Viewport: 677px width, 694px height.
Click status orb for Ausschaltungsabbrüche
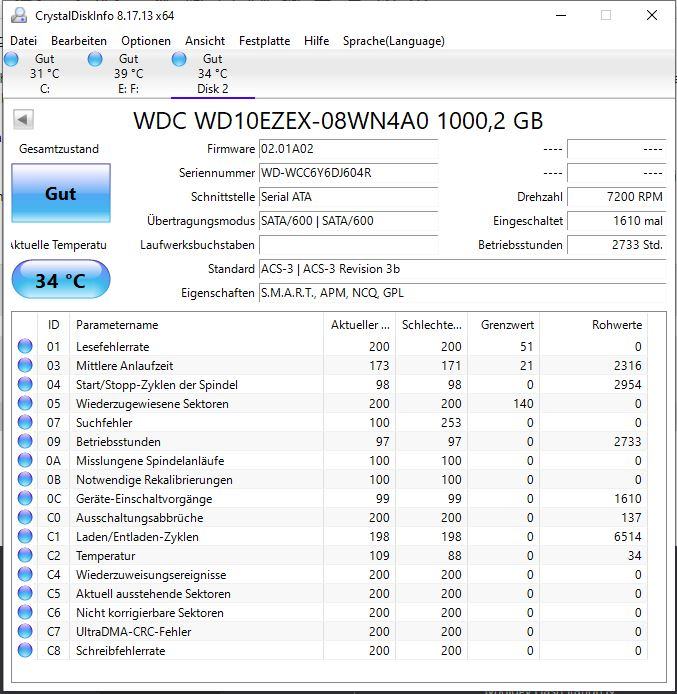click(25, 517)
